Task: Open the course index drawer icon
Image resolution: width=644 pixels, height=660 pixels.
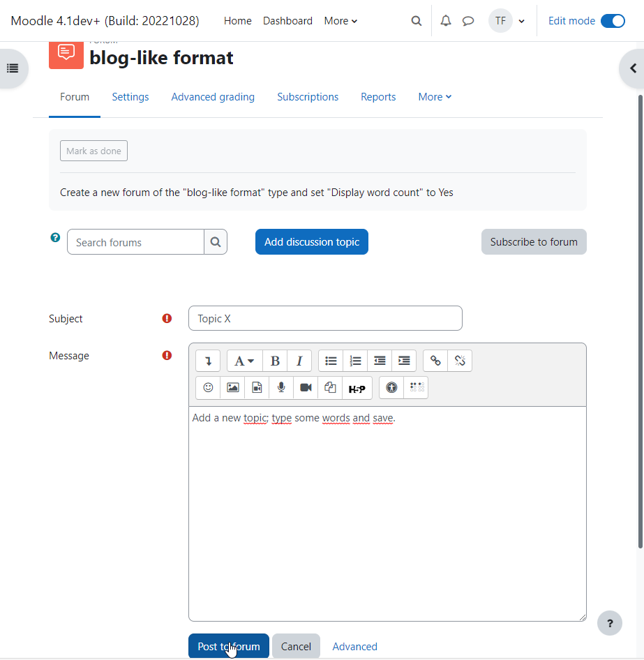Action: pos(13,68)
